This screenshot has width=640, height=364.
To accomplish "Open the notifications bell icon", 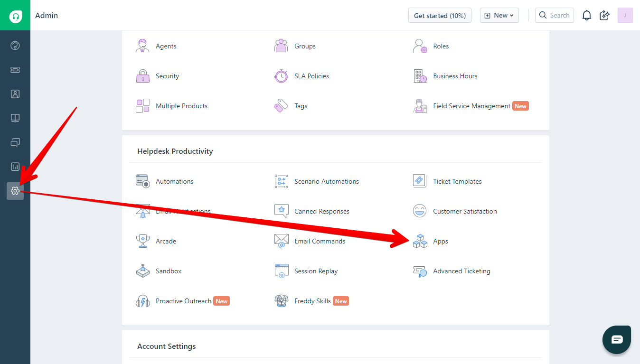I will (587, 16).
